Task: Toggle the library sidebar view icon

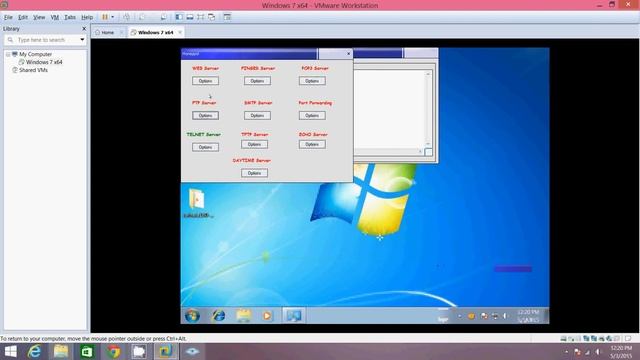Action: [179, 17]
